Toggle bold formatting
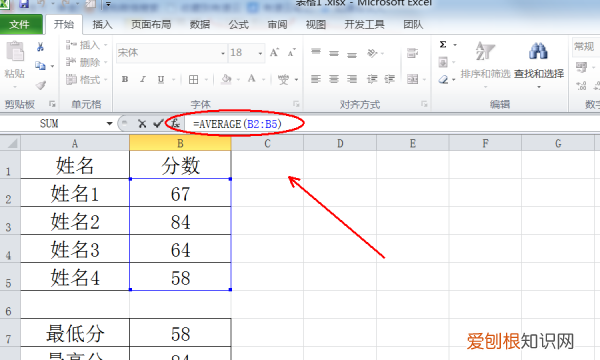Image resolution: width=600 pixels, height=360 pixels. coord(125,79)
